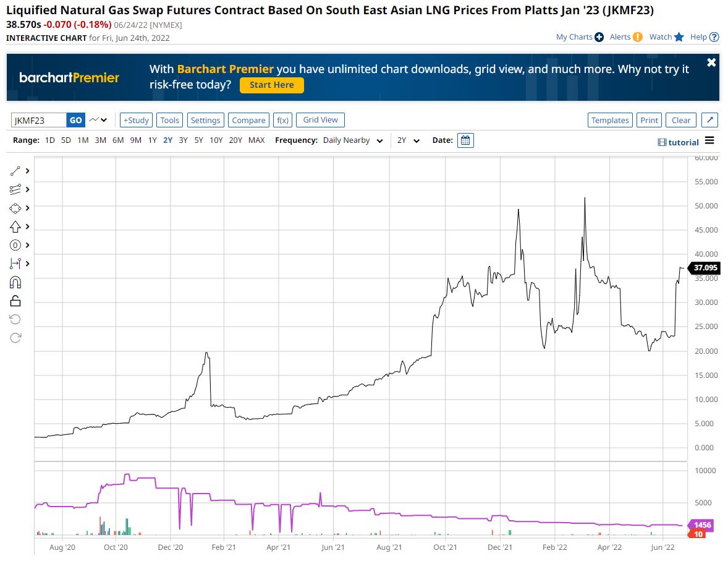Click the unlocked padlock annotations icon
Viewport: 728px width, 561px height.
pyautogui.click(x=15, y=301)
